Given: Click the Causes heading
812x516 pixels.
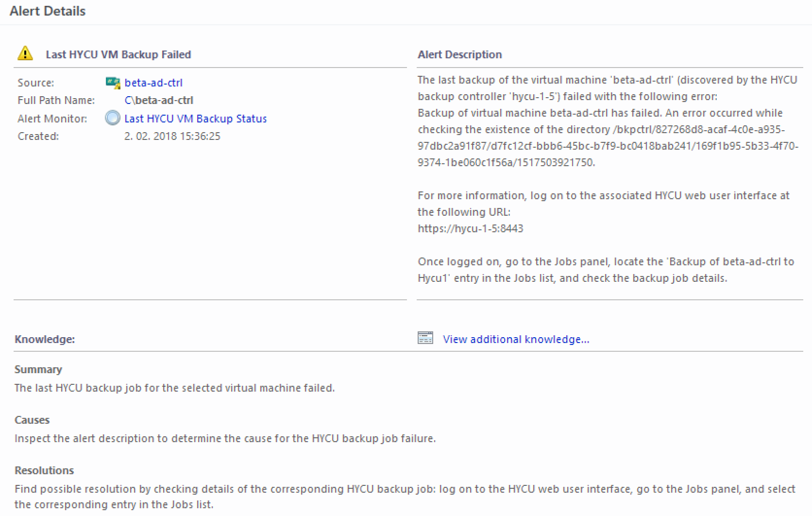Looking at the screenshot, I should (32, 420).
